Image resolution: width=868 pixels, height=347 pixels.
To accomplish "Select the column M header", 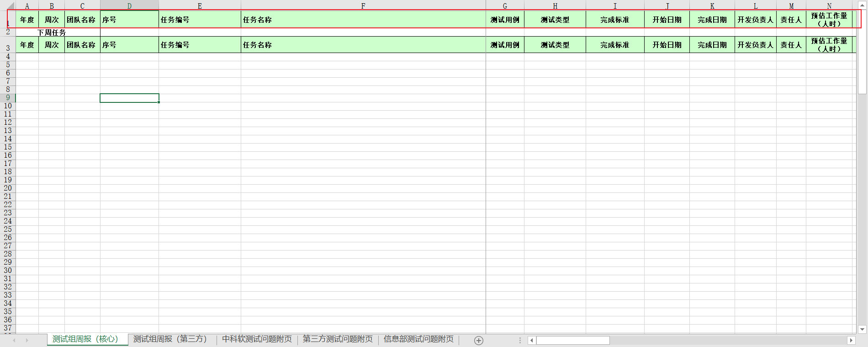I will [x=791, y=6].
